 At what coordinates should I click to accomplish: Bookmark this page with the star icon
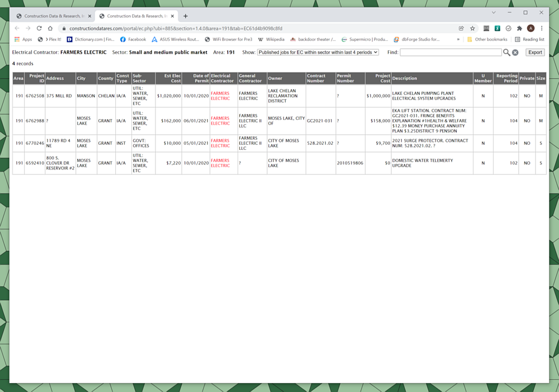(472, 28)
